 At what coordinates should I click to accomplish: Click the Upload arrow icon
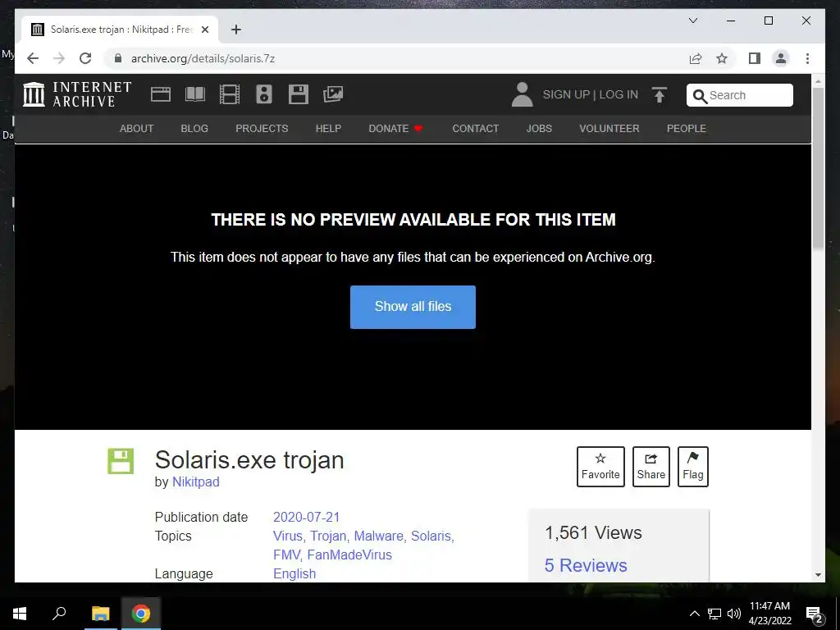(660, 95)
